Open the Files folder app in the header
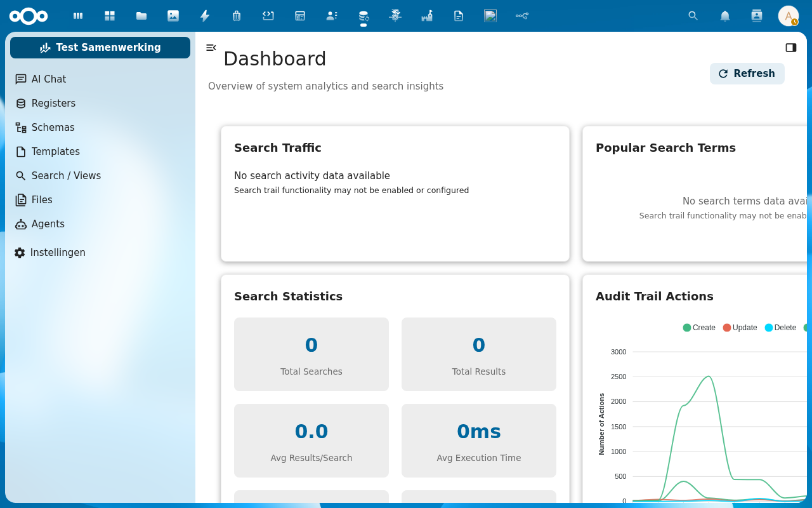Viewport: 812px width, 508px height. 141,16
